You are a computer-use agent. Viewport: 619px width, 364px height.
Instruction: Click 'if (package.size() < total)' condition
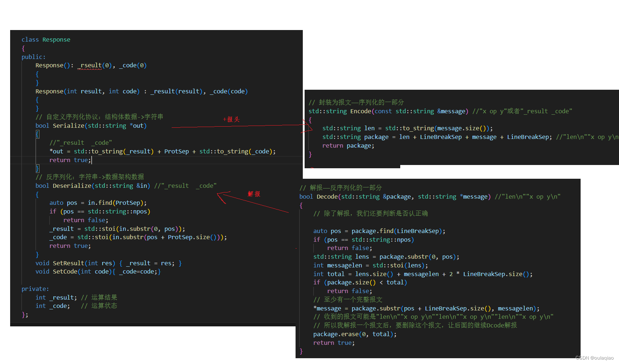(360, 282)
